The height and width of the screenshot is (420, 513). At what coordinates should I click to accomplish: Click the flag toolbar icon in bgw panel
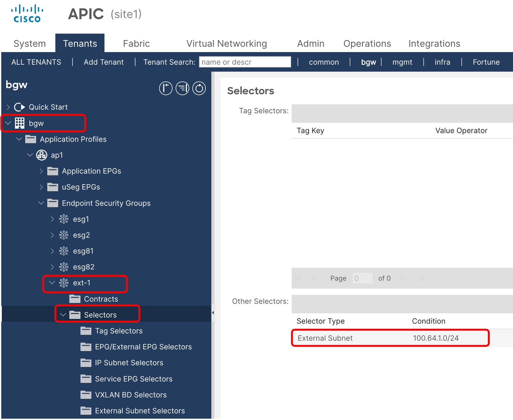click(166, 88)
